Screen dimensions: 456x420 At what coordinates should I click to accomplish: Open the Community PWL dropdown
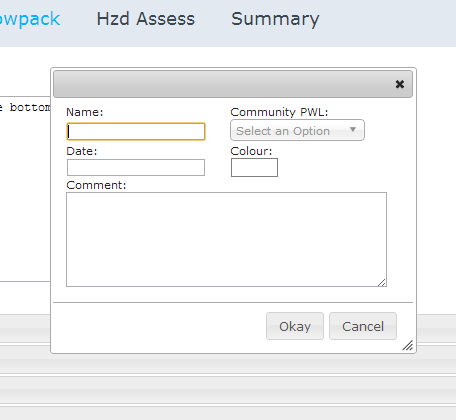(297, 130)
